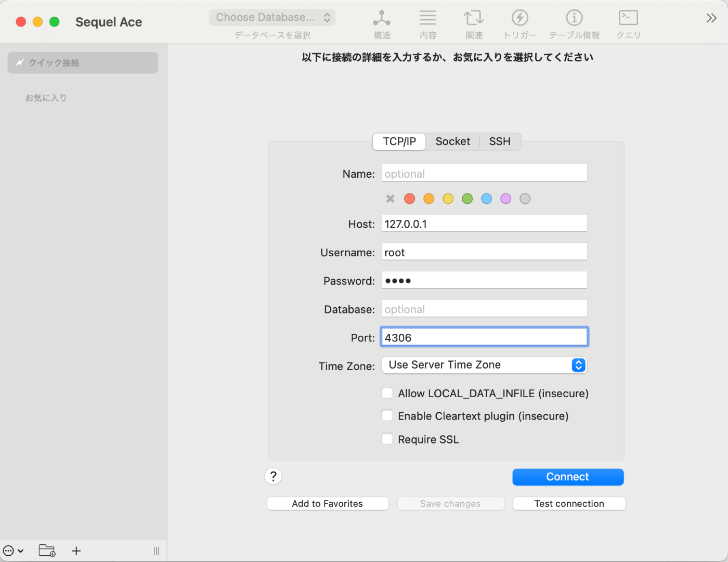Enable Cleartext plugin checkbox

(x=387, y=415)
